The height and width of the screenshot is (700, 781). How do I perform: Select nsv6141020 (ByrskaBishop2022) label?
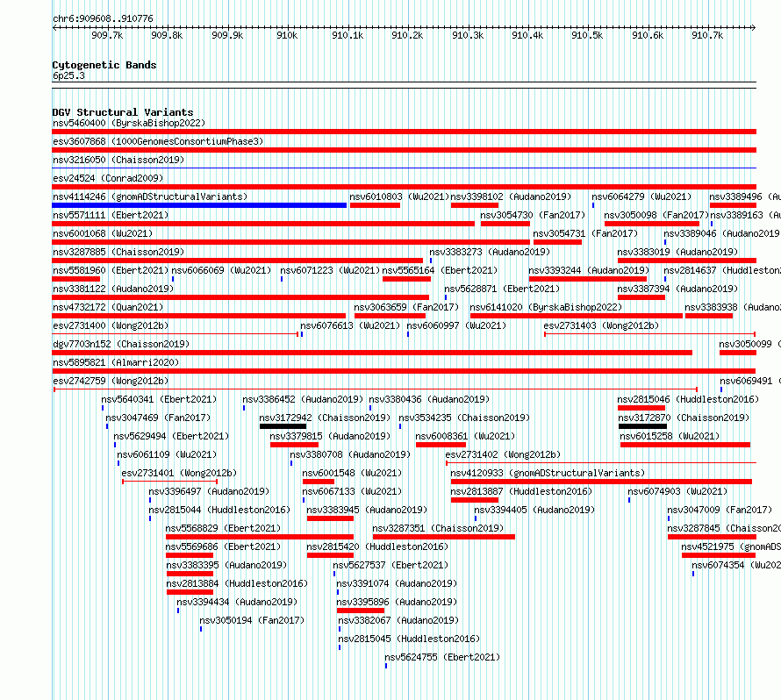tap(546, 307)
